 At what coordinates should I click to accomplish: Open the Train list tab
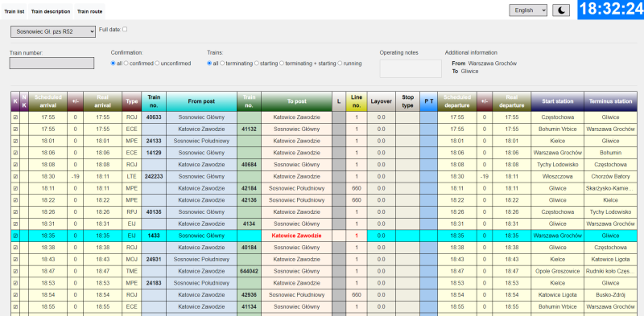(14, 11)
